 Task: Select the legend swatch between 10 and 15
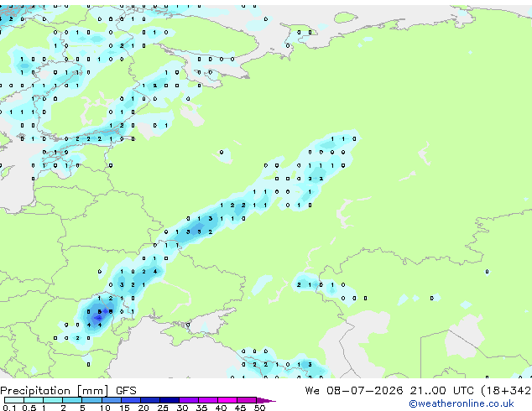[x=112, y=400]
